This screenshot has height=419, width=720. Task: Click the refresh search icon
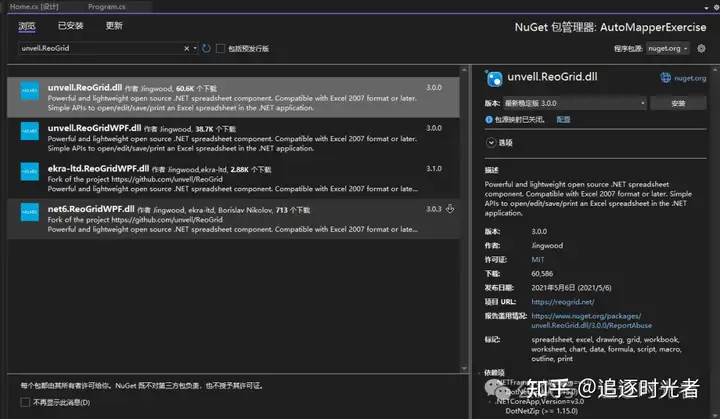point(207,48)
